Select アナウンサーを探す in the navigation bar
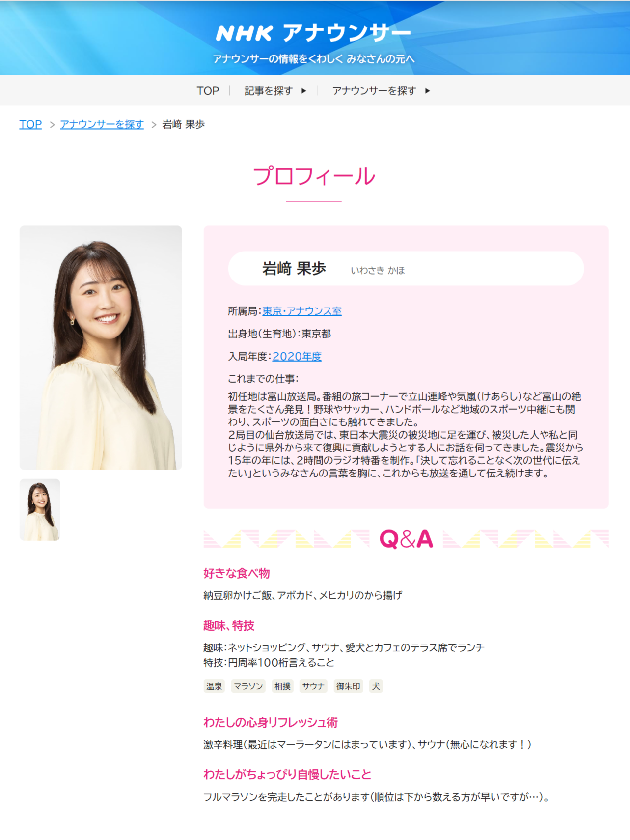630x840 pixels. click(374, 91)
